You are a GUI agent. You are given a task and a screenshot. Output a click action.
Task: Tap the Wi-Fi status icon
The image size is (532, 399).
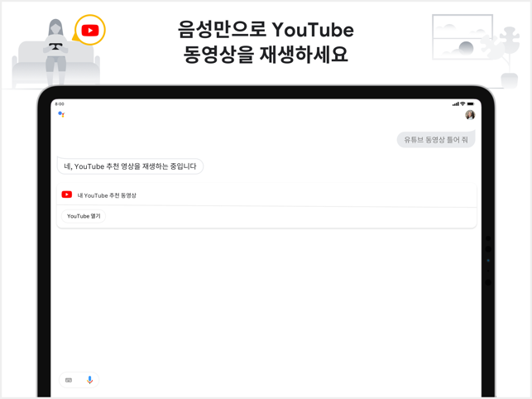[463, 104]
